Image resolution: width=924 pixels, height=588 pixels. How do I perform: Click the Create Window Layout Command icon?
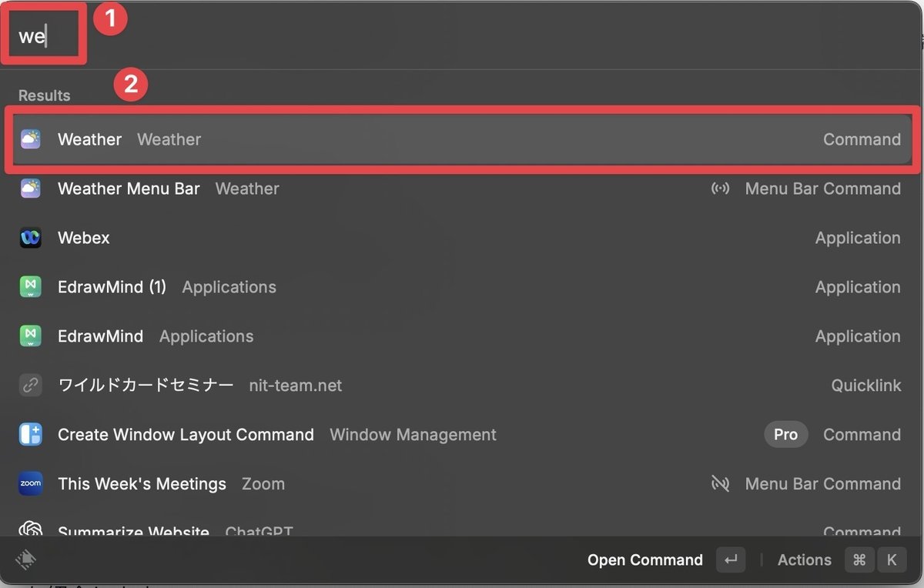click(31, 435)
